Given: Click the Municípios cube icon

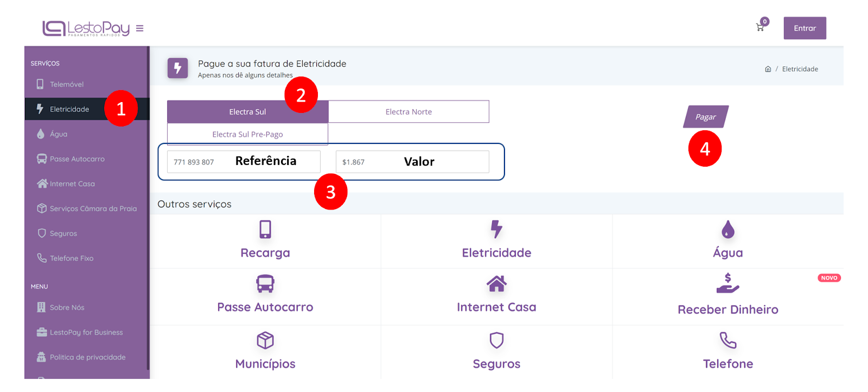Looking at the screenshot, I should pos(265,340).
